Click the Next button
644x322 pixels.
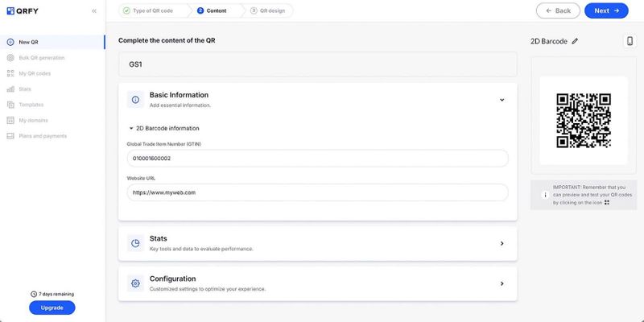click(x=606, y=10)
